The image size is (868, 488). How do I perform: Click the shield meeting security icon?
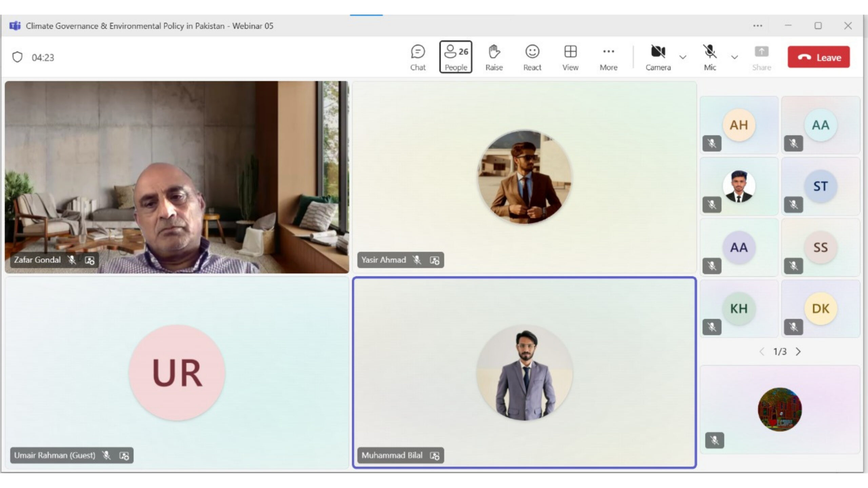17,57
